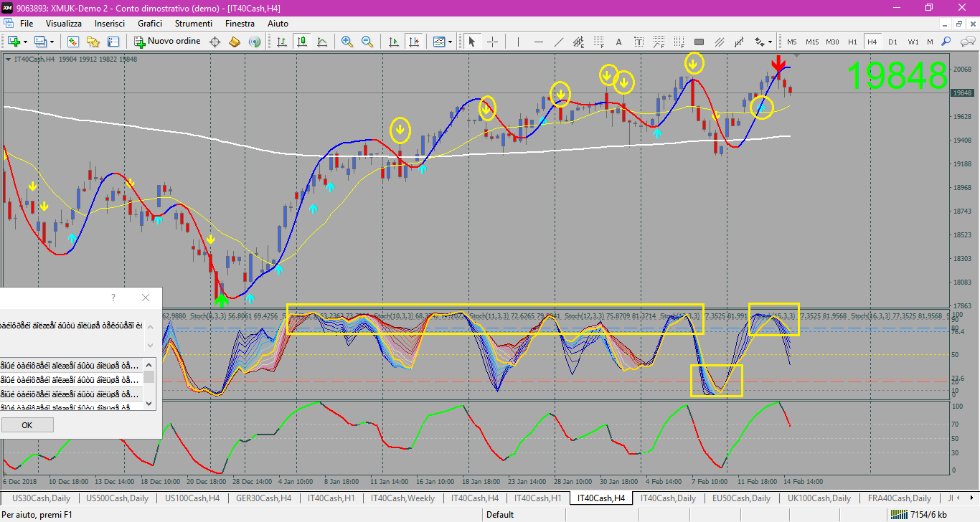The width and height of the screenshot is (980, 522).
Task: Click the dialog list scroll-up arrow
Action: tap(149, 364)
